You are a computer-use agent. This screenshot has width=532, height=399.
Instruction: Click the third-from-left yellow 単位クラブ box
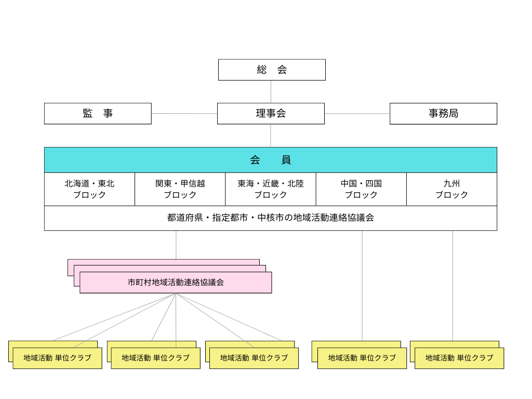tap(254, 358)
